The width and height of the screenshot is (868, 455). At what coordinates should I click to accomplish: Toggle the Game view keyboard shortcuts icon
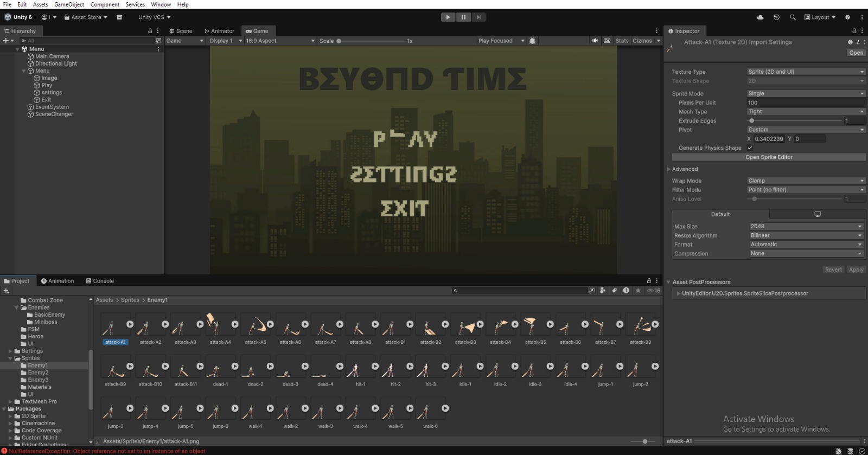click(x=607, y=41)
